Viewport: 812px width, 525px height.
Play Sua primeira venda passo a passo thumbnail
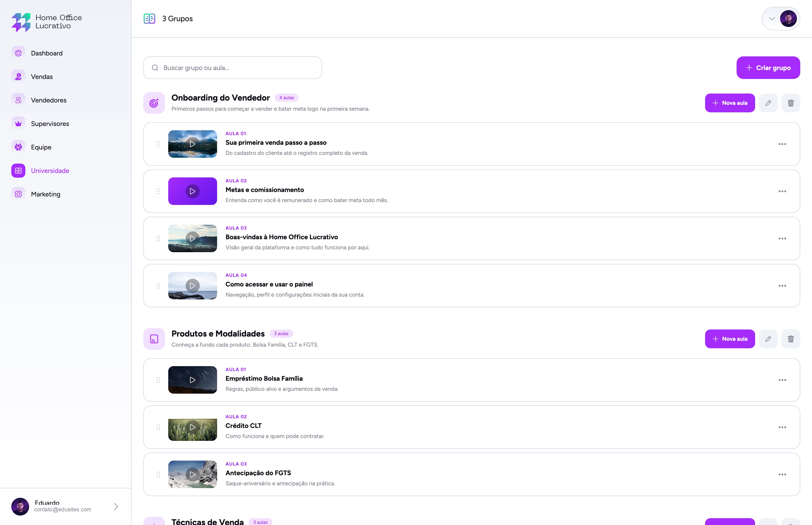[192, 144]
